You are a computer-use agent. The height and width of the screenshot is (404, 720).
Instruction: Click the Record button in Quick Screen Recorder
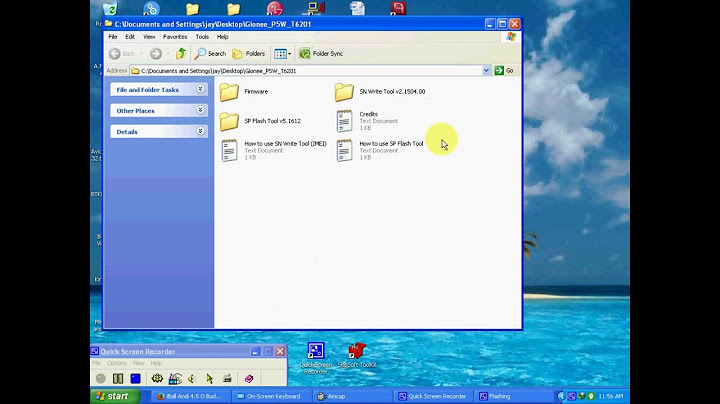coord(101,379)
